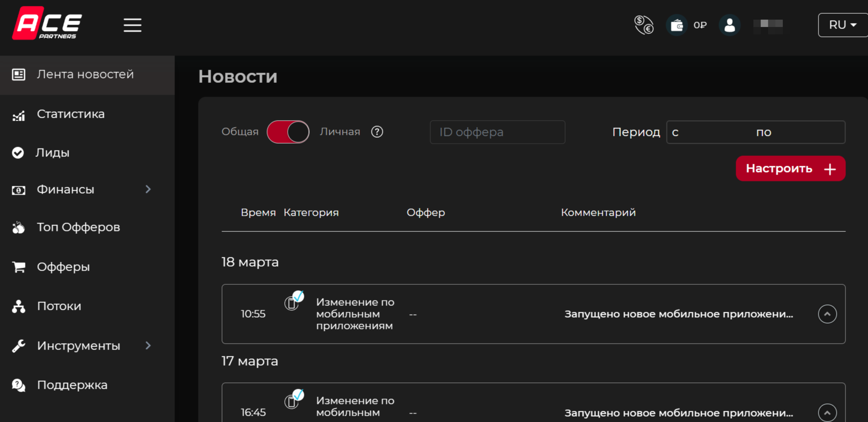
Task: Click the Комментарий column header
Action: 598,213
